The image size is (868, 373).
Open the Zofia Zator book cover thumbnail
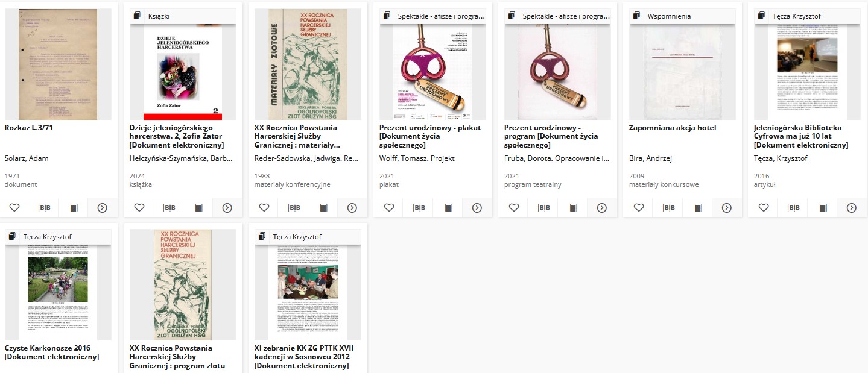tap(183, 73)
